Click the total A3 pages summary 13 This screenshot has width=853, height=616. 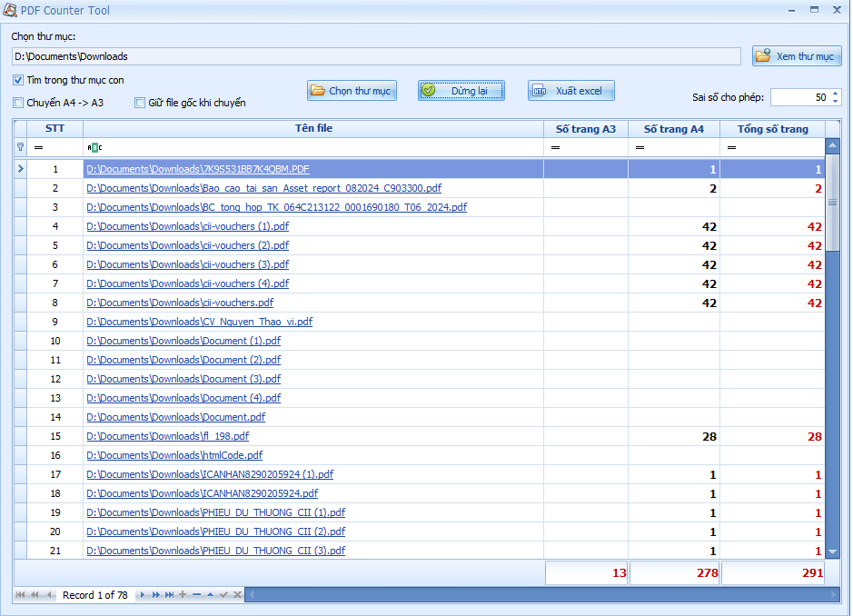click(x=587, y=572)
